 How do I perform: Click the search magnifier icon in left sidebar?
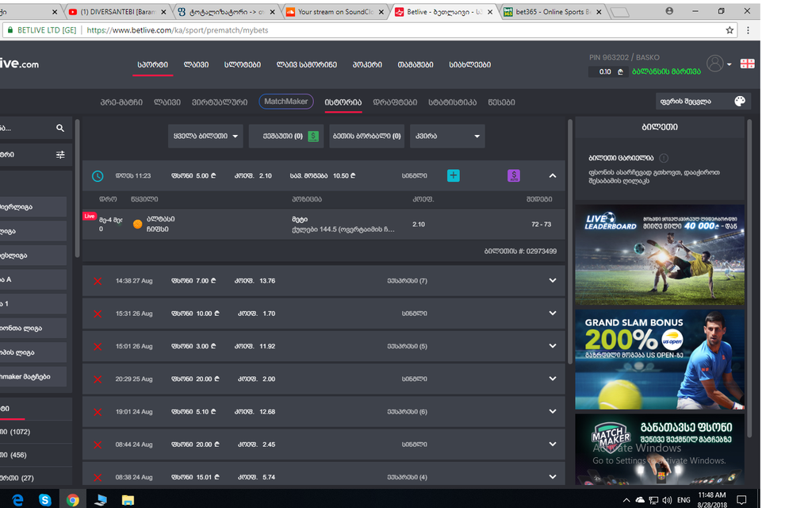(x=60, y=128)
